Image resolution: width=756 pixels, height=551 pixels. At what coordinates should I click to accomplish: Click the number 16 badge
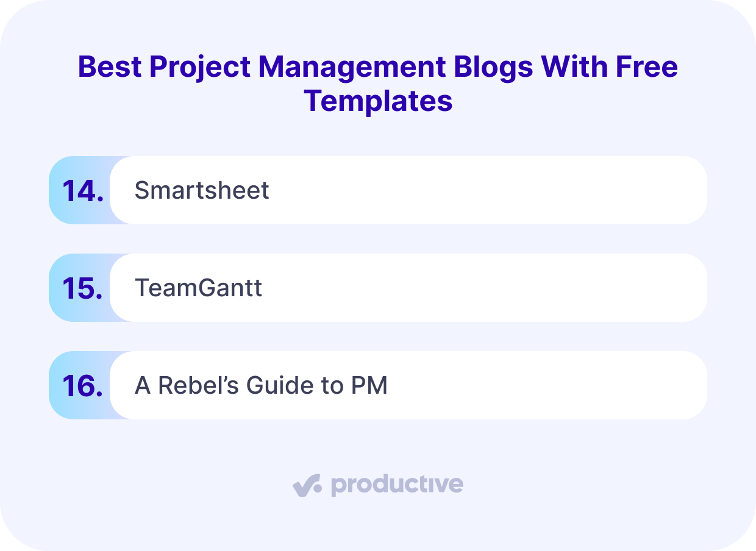(x=82, y=386)
